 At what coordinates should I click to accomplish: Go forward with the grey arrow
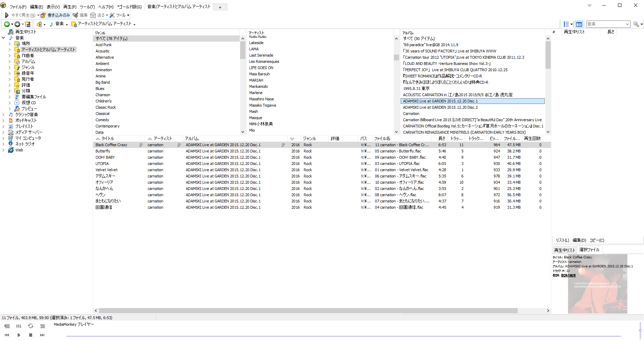(17, 24)
